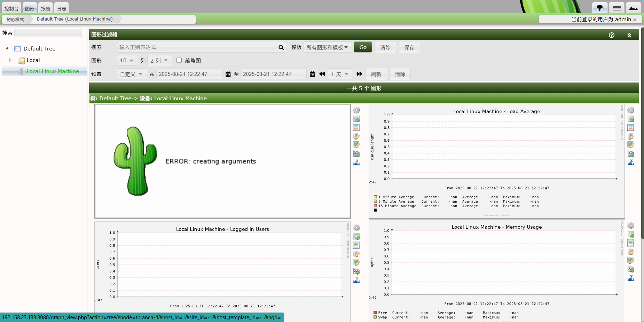
Task: Click the magnifier icon in regex search box
Action: (281, 47)
